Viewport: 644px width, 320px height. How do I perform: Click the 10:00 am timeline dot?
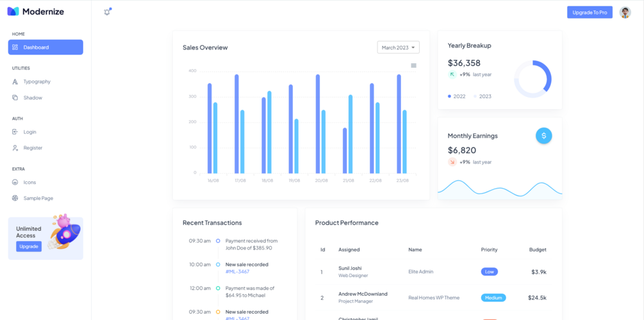click(218, 265)
